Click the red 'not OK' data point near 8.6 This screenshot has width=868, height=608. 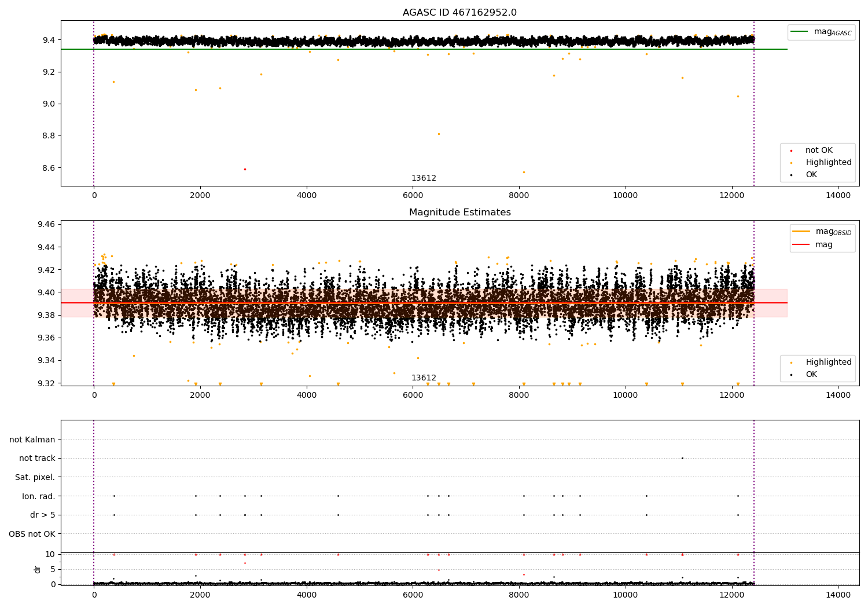245,169
